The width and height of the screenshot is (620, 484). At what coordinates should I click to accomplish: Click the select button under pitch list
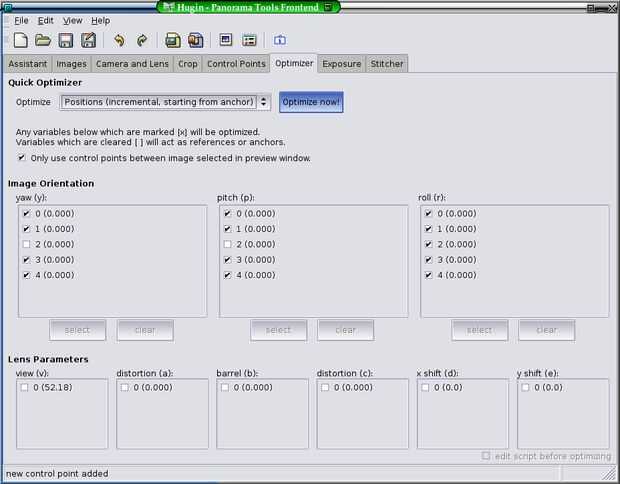[278, 330]
